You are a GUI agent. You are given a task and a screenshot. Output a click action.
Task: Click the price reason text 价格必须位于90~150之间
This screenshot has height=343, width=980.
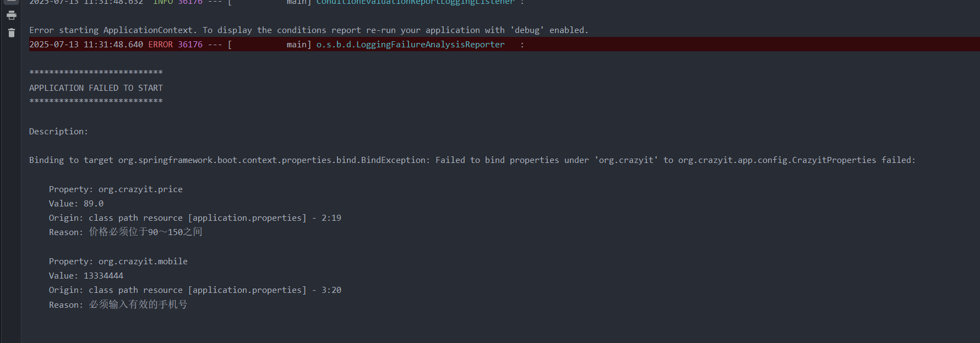click(x=146, y=232)
